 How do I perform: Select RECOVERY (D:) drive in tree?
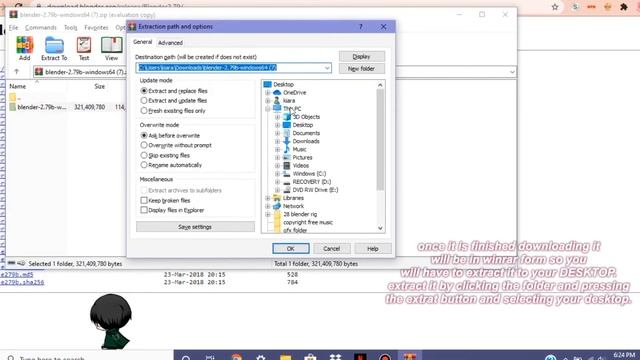coord(311,182)
